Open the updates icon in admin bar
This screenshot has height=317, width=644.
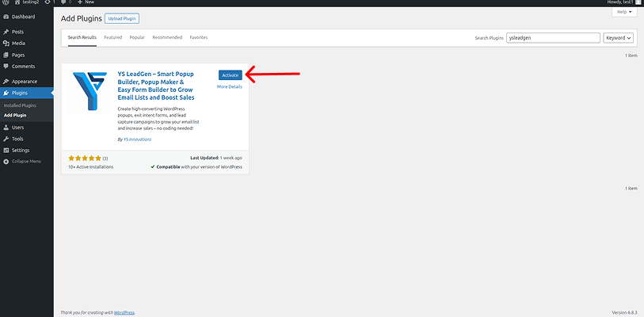pos(49,2)
